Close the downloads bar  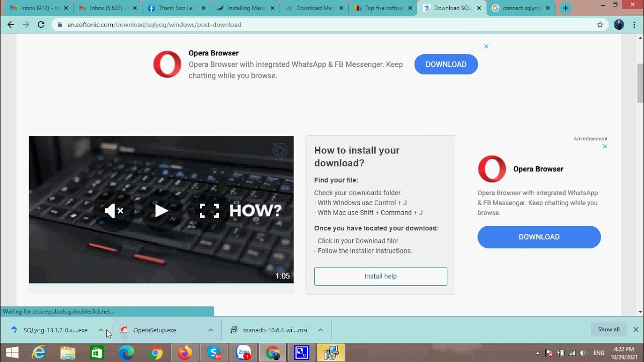point(635,330)
